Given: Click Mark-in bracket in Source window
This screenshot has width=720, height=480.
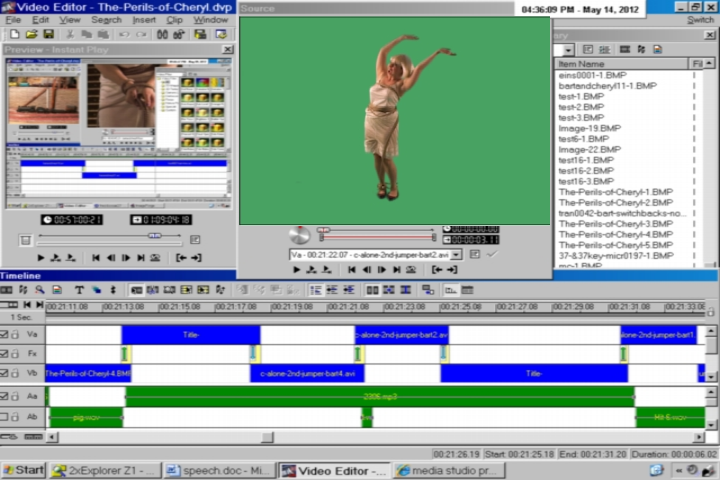Looking at the screenshot, I should [x=437, y=270].
